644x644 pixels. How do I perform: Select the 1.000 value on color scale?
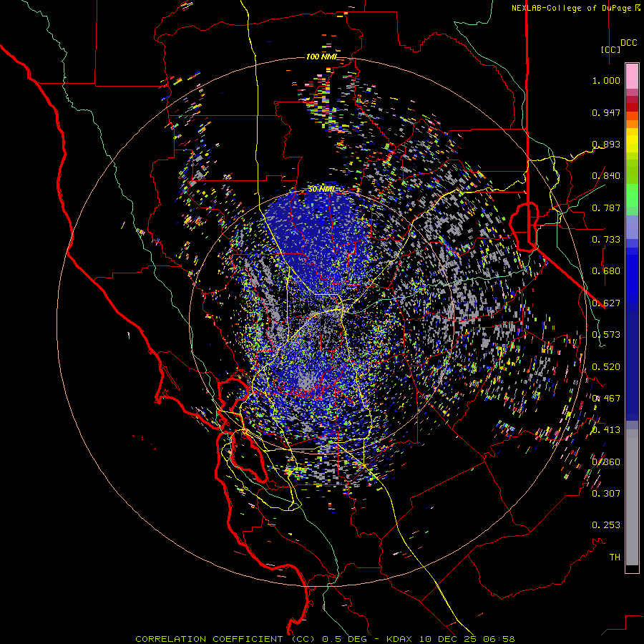[x=606, y=80]
